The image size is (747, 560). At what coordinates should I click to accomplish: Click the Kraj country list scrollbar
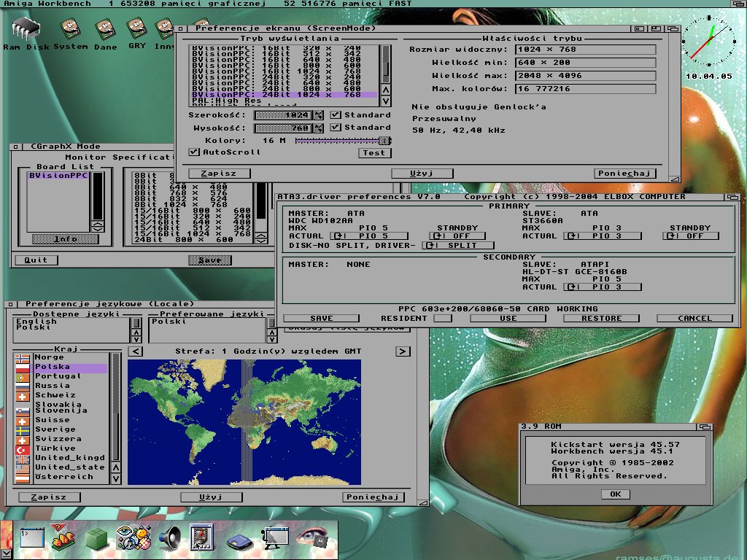(x=116, y=407)
